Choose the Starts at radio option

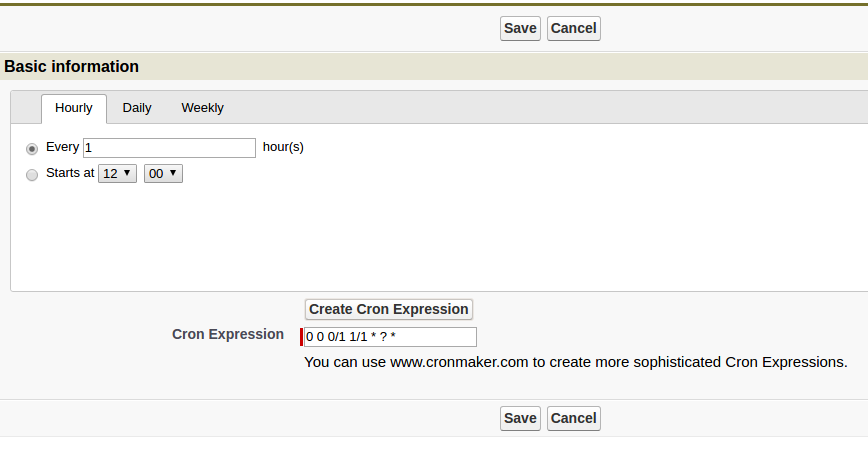(32, 174)
